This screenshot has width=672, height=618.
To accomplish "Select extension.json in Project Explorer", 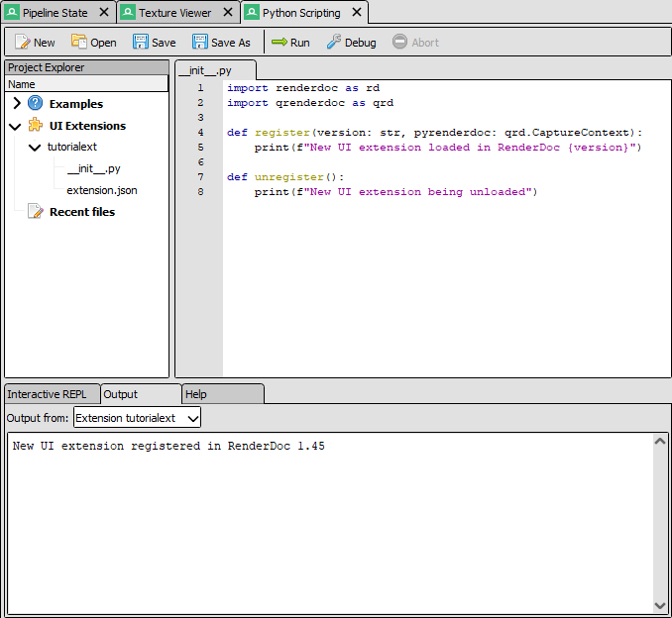I will [x=102, y=190].
